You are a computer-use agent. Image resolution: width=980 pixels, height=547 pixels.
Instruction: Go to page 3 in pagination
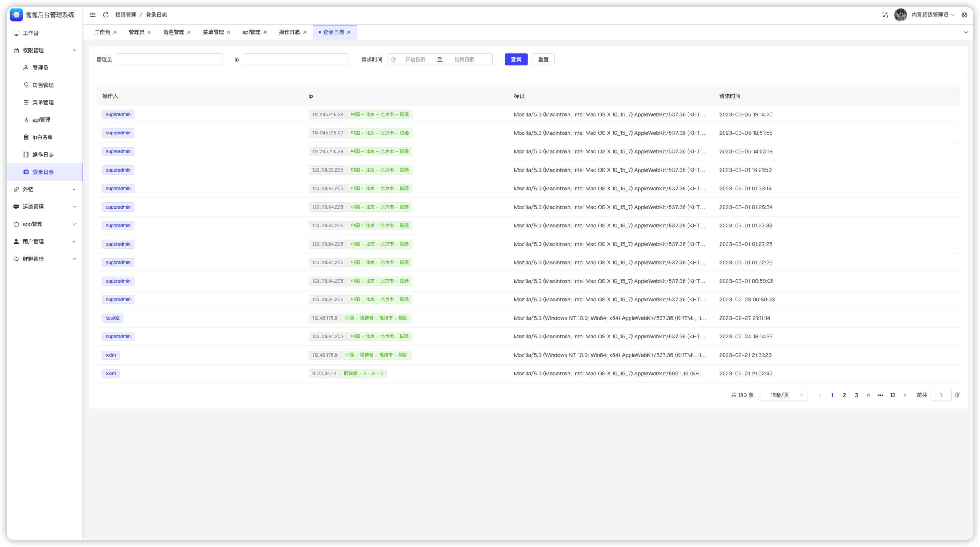pyautogui.click(x=856, y=395)
